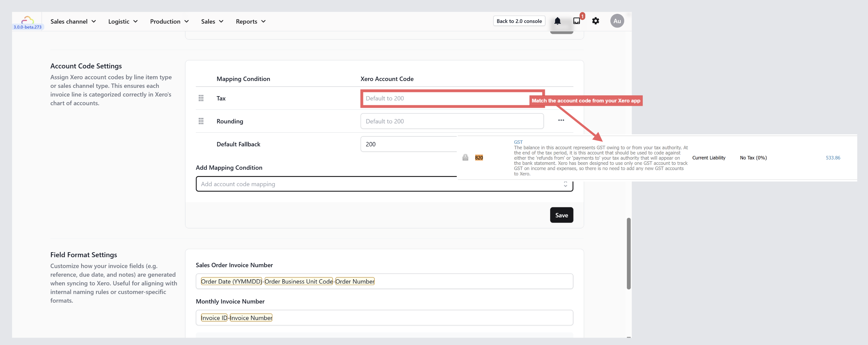Viewport: 868px width, 345px height.
Task: Grab the Tax row drag handle
Action: coord(201,98)
